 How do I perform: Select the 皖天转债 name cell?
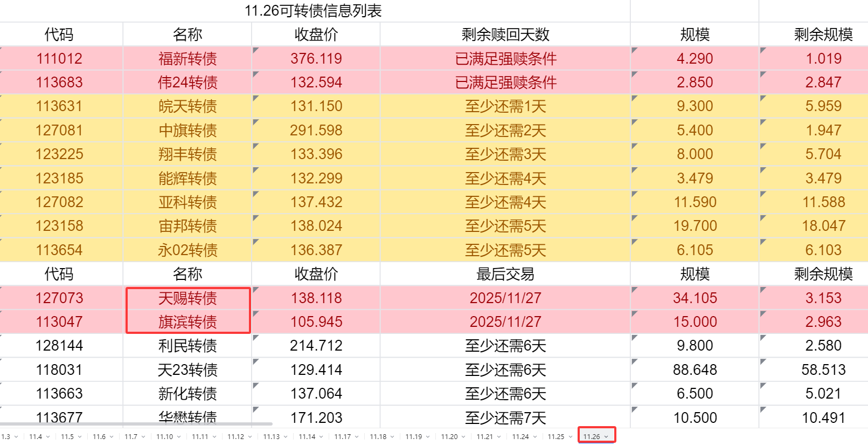point(188,106)
